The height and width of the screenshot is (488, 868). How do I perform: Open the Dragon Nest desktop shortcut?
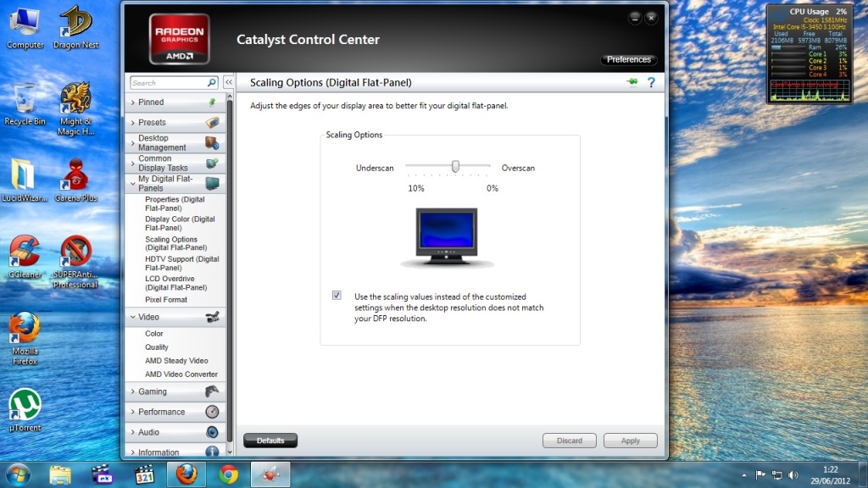pos(75,28)
